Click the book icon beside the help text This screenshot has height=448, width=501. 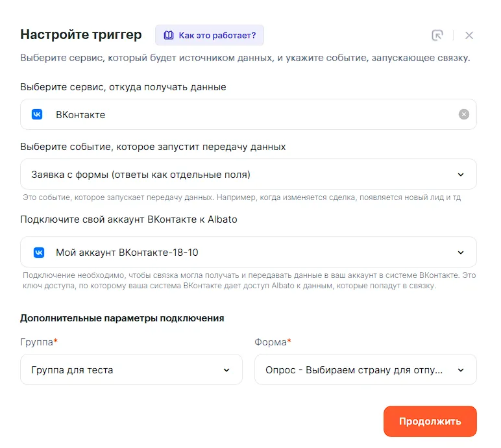tap(169, 35)
